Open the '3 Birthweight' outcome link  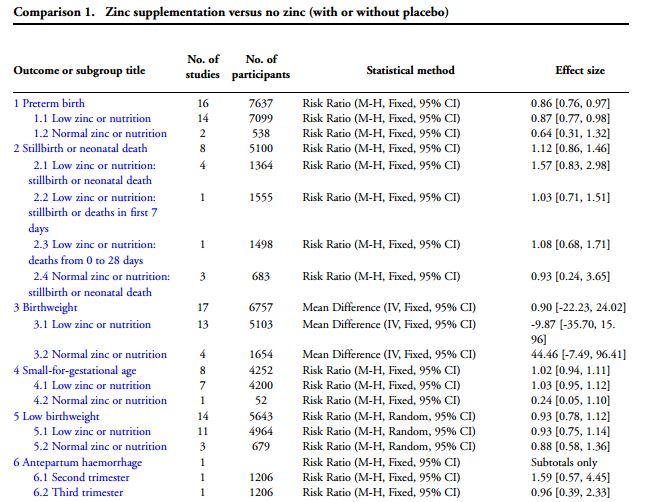(x=46, y=308)
